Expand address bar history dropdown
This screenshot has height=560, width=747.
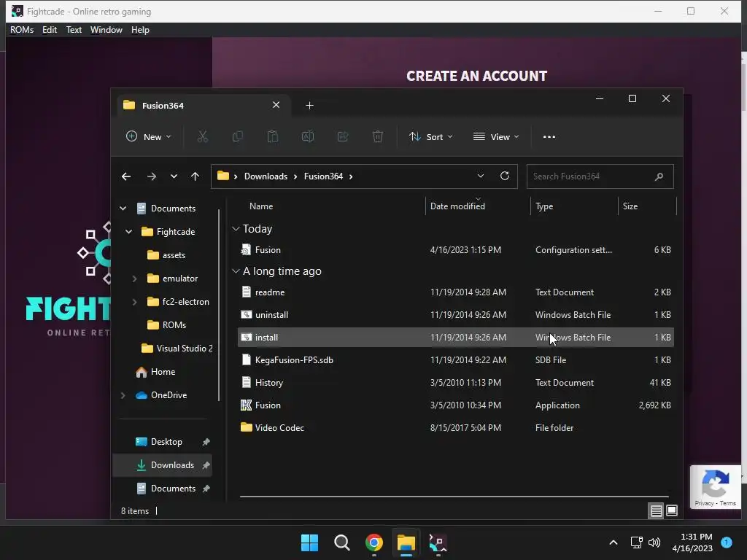point(481,176)
